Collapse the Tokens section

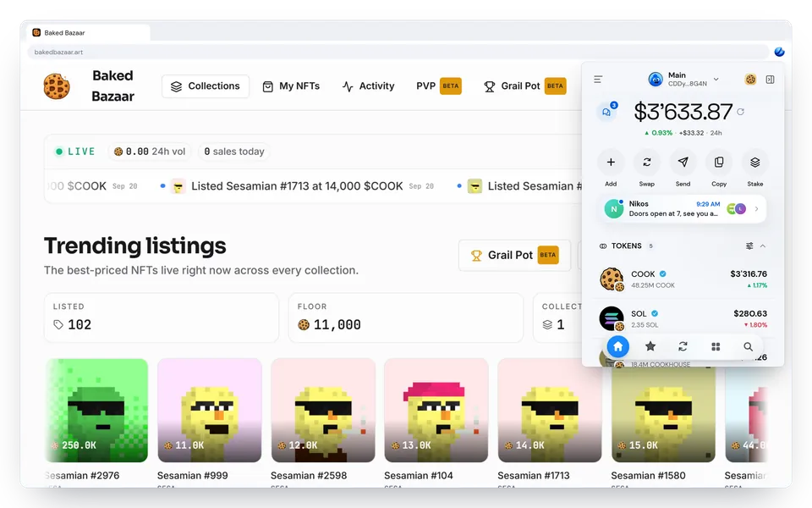tap(763, 246)
